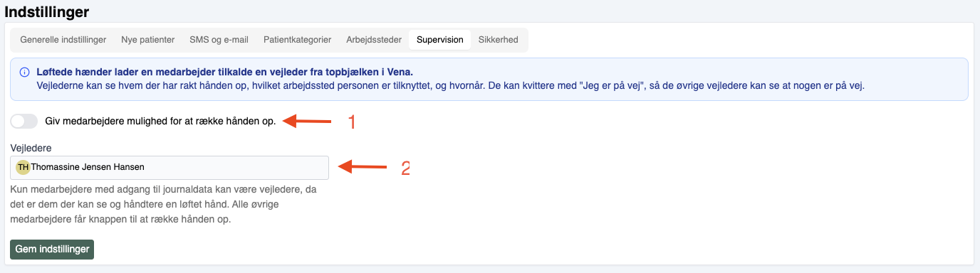Viewport: 980px width, 273px height.
Task: Switch to the Sikkerhed tab
Action: tap(499, 40)
